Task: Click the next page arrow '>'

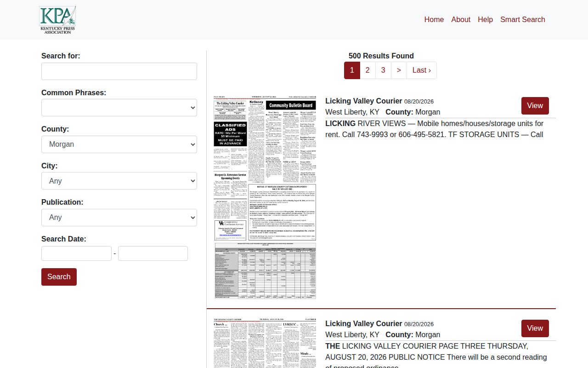Action: [x=399, y=70]
